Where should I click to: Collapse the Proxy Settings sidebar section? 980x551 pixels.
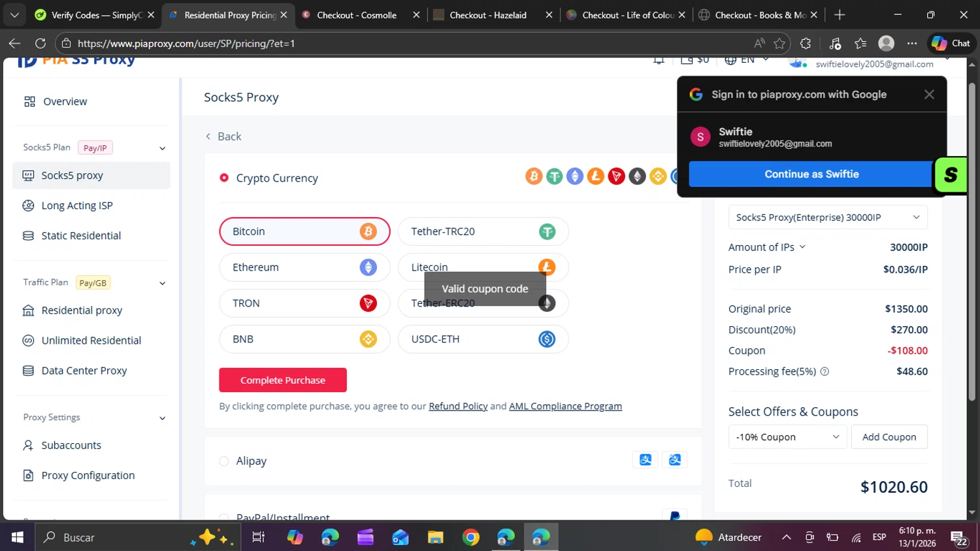pos(162,418)
